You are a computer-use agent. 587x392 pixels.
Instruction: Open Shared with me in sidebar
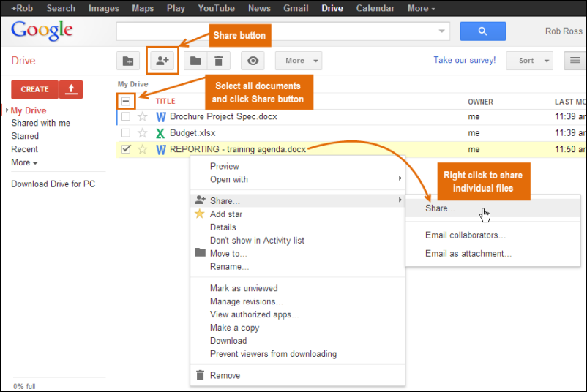click(40, 123)
